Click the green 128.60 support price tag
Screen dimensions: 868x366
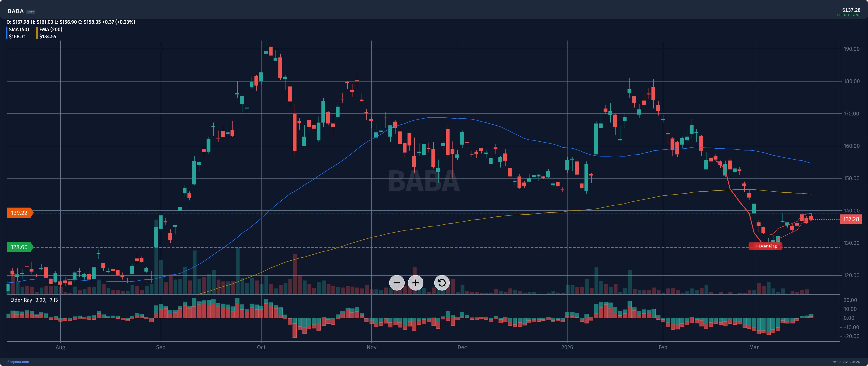19,247
